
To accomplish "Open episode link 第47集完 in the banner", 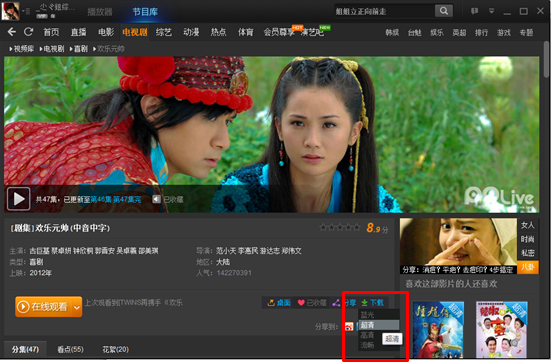I will 127,199.
